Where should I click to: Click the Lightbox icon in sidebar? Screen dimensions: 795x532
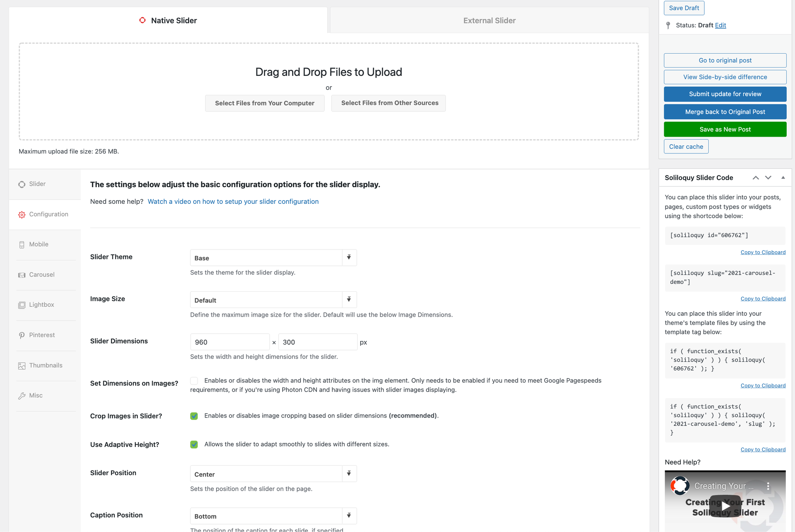22,305
